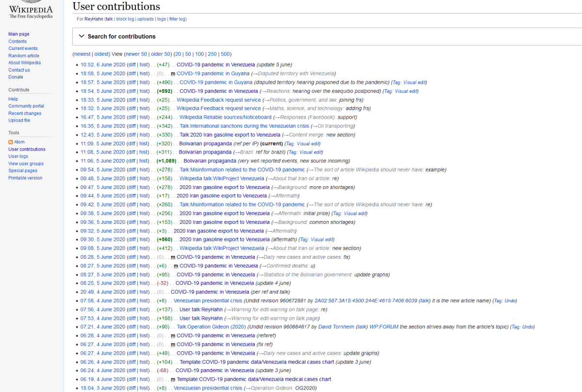The image size is (582, 392).
Task: Click the Atom feed icon
Action: coord(11,142)
